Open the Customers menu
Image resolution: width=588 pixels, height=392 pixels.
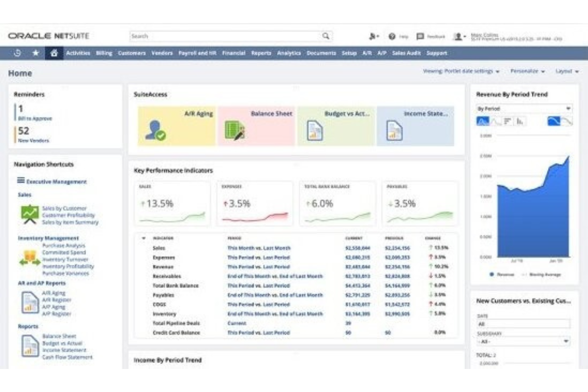click(132, 53)
